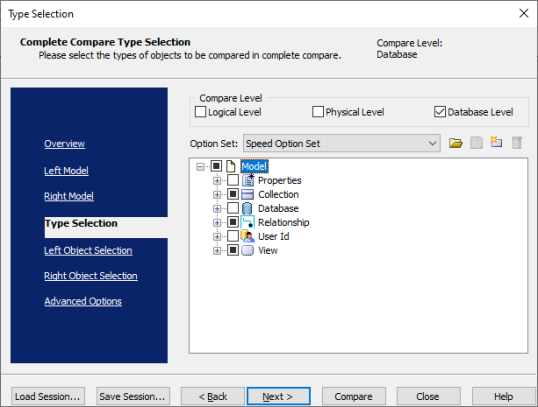The height and width of the screenshot is (407, 538).
Task: Open the Option Set dropdown
Action: pyautogui.click(x=342, y=143)
